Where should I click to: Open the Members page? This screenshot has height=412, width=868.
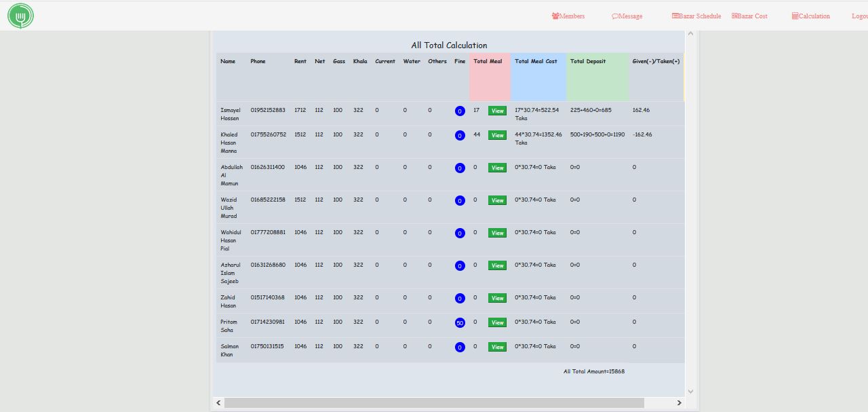(x=568, y=16)
